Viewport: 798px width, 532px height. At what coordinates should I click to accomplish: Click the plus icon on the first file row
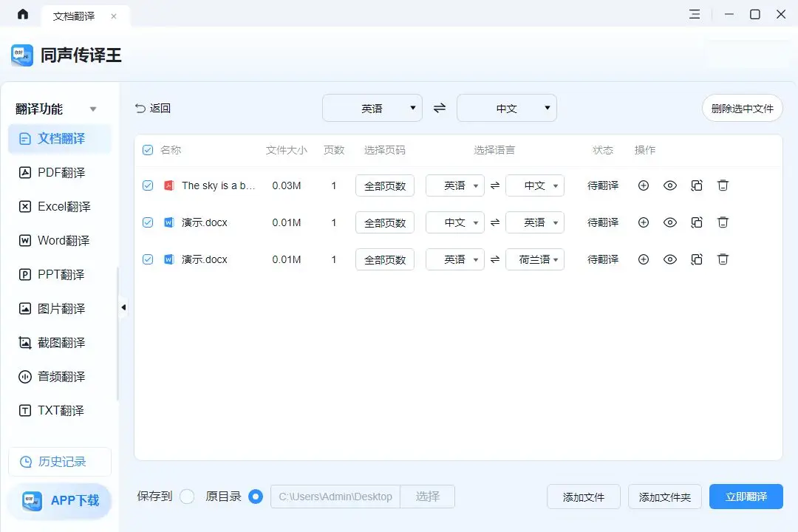643,185
